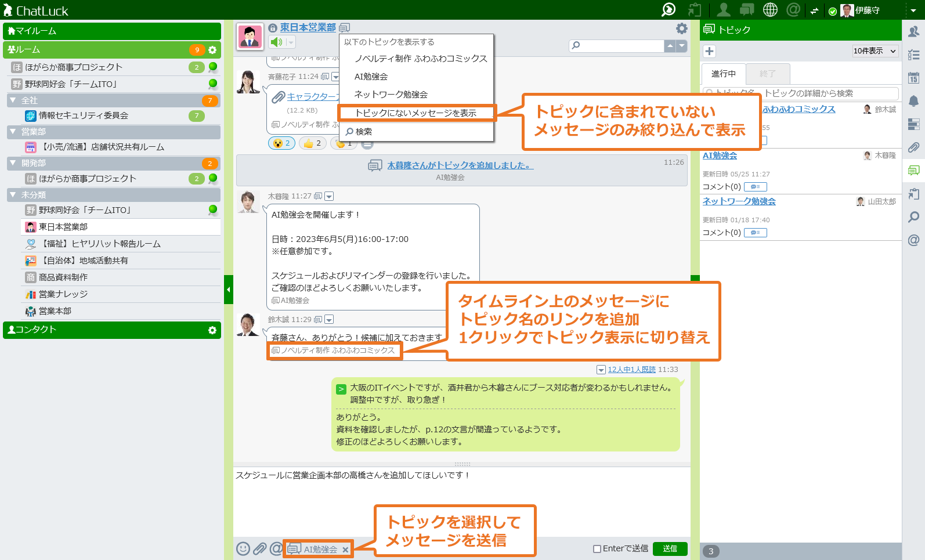The width and height of the screenshot is (925, 560).
Task: Collapse the 全社 room group
Action: coord(13,100)
